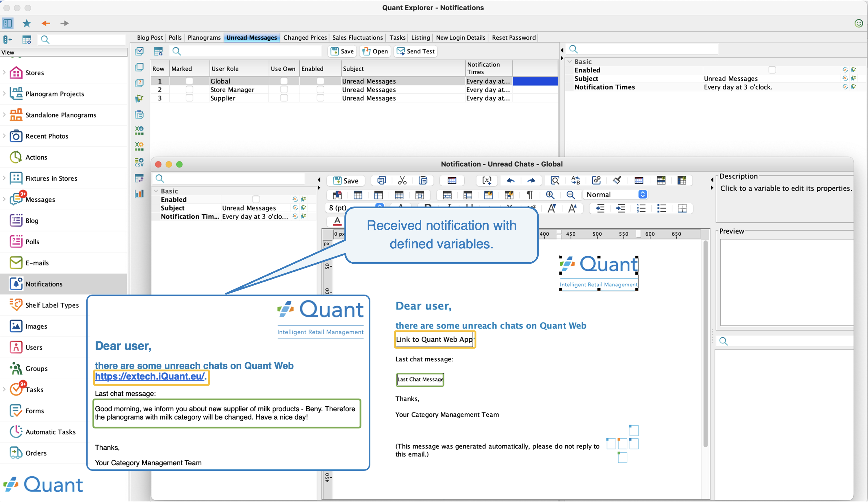The height and width of the screenshot is (502, 868).
Task: Open Messages in the sidebar
Action: coord(40,199)
